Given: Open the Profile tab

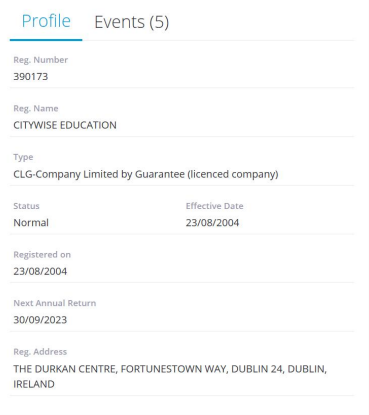Looking at the screenshot, I should [46, 21].
